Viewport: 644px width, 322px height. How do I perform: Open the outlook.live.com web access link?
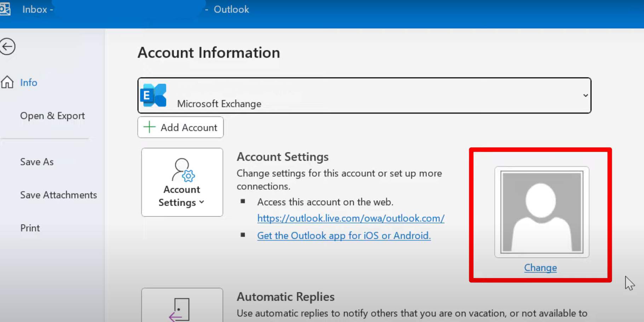pyautogui.click(x=350, y=218)
